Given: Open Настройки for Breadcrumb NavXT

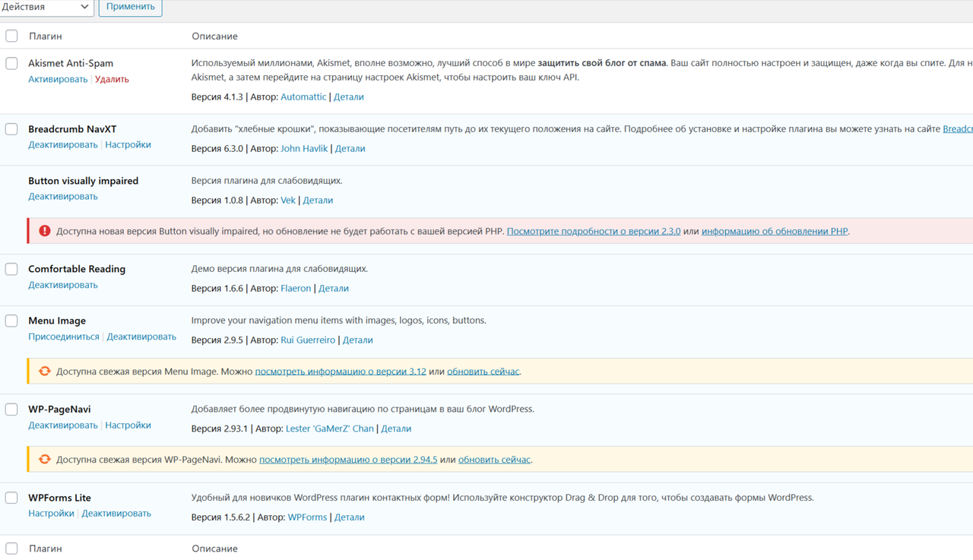Looking at the screenshot, I should coord(128,144).
